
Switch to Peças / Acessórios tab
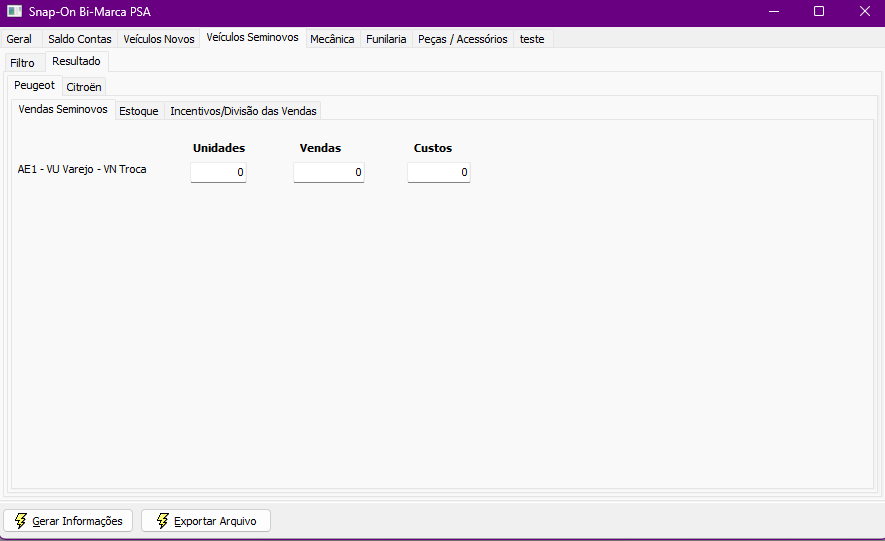pos(463,39)
